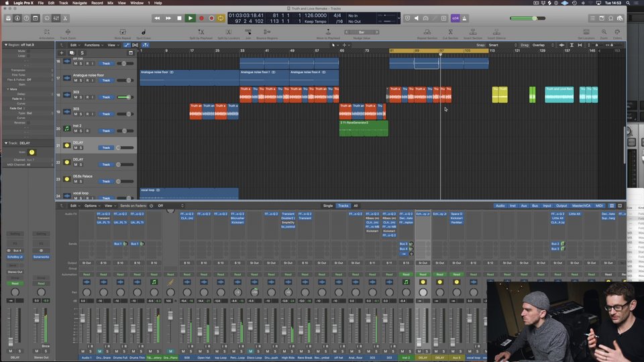Solo the Analogue noise floor track
This screenshot has height=362, width=644.
pyautogui.click(x=81, y=80)
